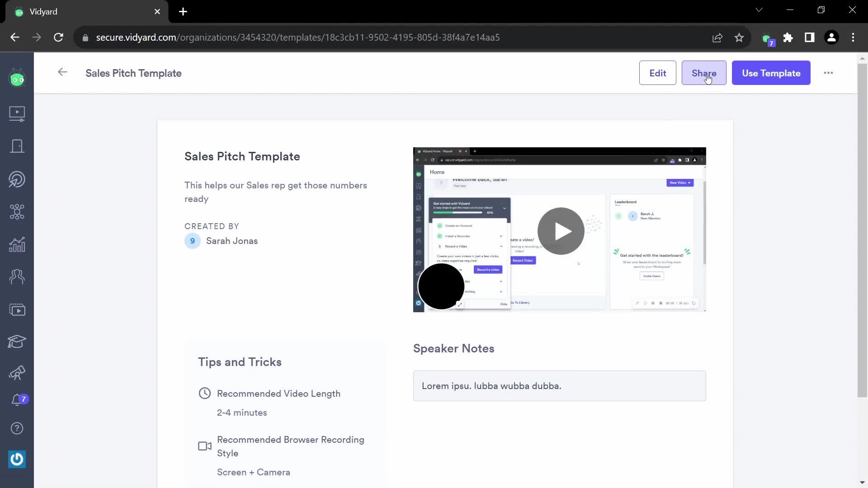868x488 pixels.
Task: Open the integrations hub icon in the sidebar
Action: [17, 211]
